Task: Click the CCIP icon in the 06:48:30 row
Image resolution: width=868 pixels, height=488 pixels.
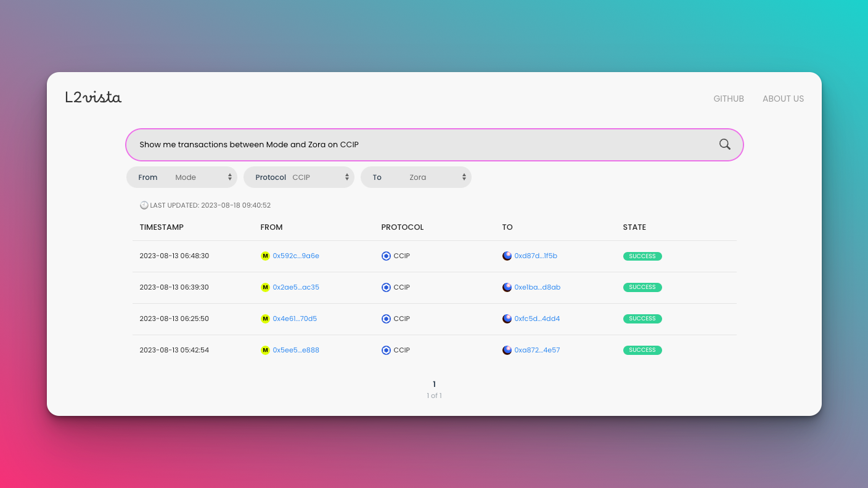Action: click(386, 256)
